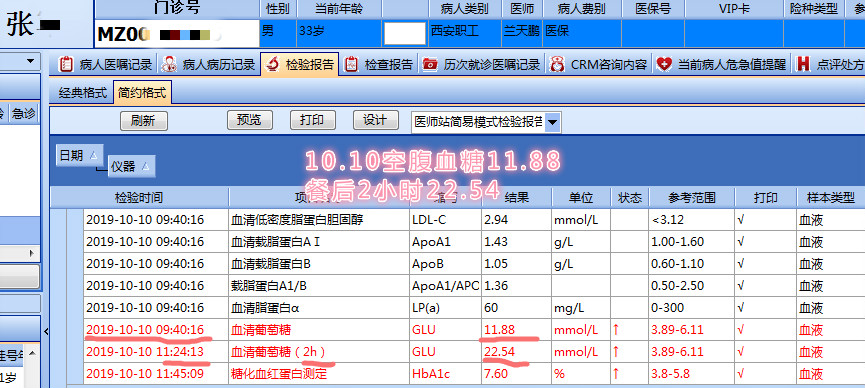Click the 打印 button
Image resolution: width=865 pixels, height=388 pixels.
pos(313,120)
